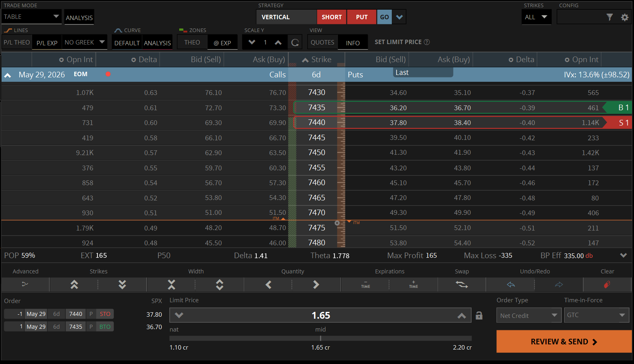Screen dimensions: 634x364
Task: Click the 2.20 cr price end of slider
Action: click(462, 348)
